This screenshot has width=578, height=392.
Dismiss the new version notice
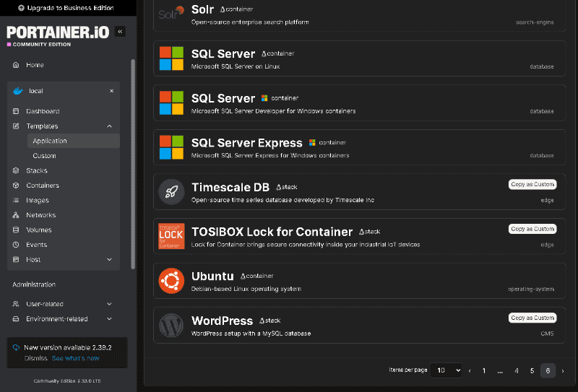(x=35, y=358)
